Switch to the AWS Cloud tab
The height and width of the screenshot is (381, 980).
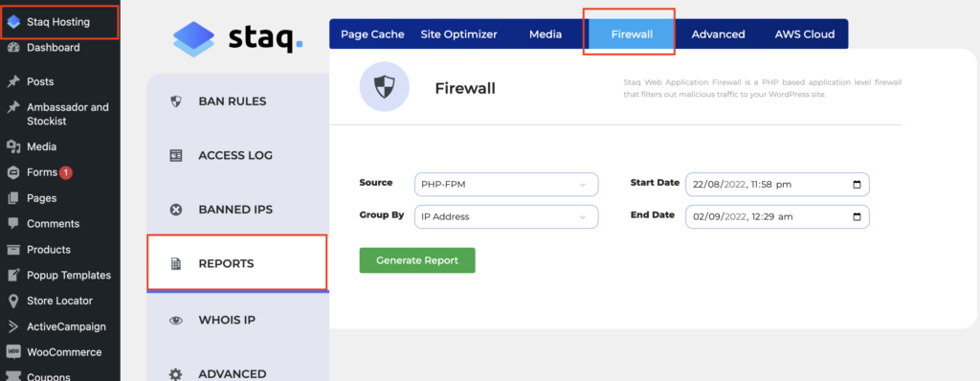point(805,34)
